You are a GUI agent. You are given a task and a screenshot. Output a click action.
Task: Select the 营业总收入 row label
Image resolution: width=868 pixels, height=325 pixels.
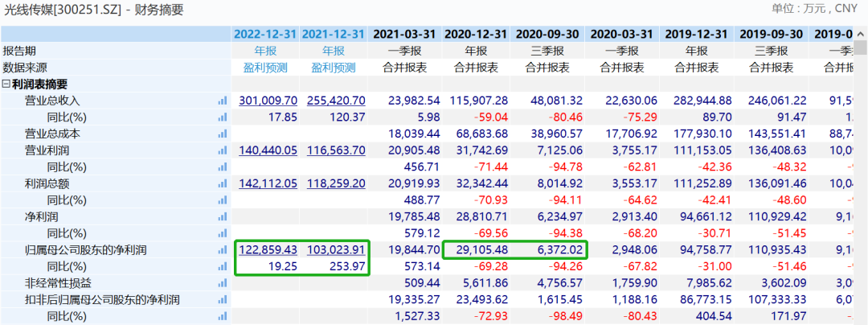pos(52,101)
